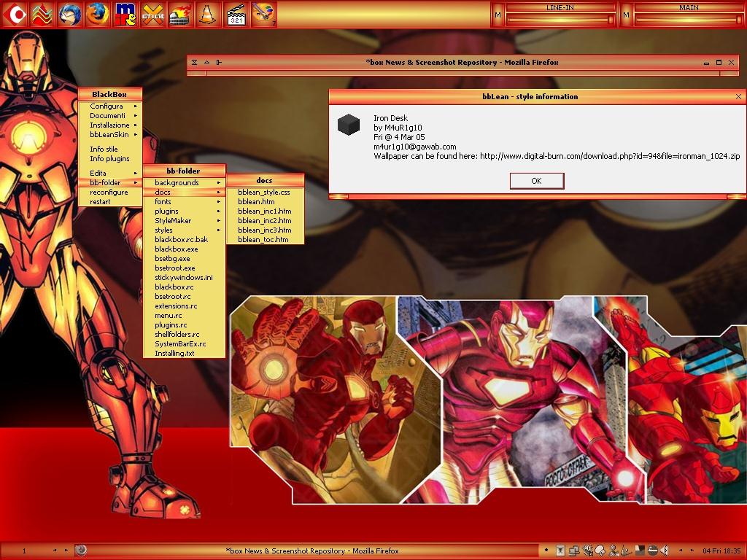This screenshot has height=560, width=747.
Task: Open menu.rc file entry
Action: [184, 315]
